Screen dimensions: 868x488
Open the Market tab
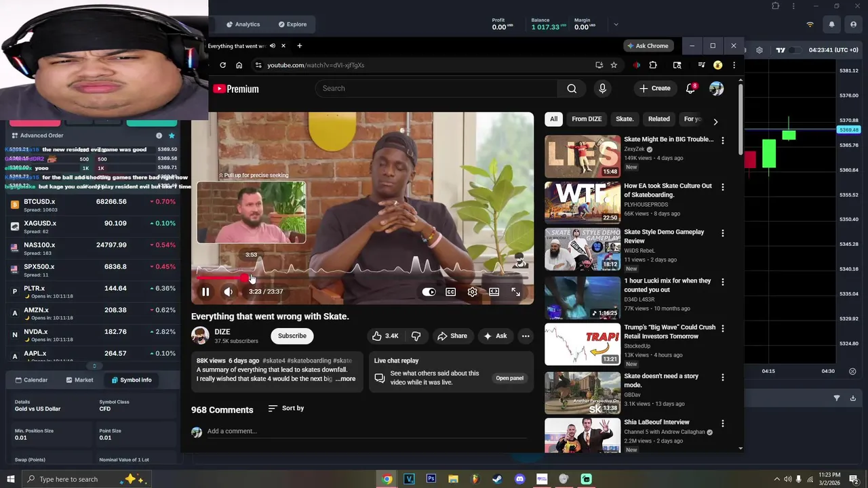pyautogui.click(x=79, y=380)
